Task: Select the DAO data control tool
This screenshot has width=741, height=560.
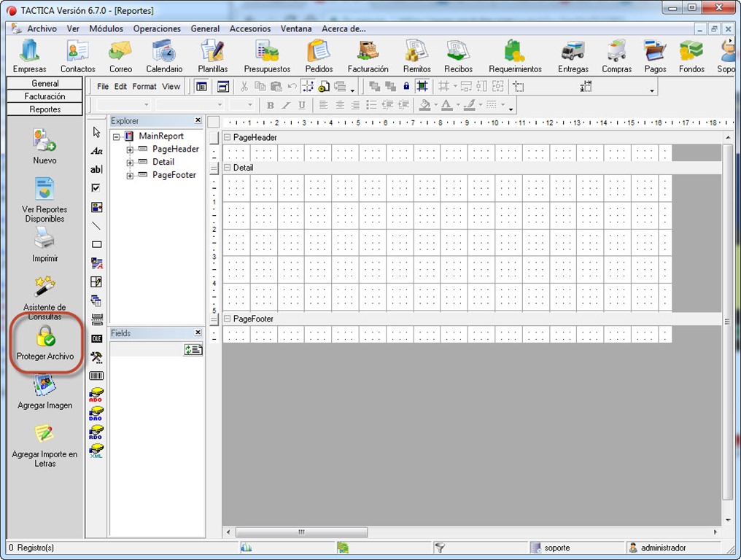Action: (x=96, y=413)
